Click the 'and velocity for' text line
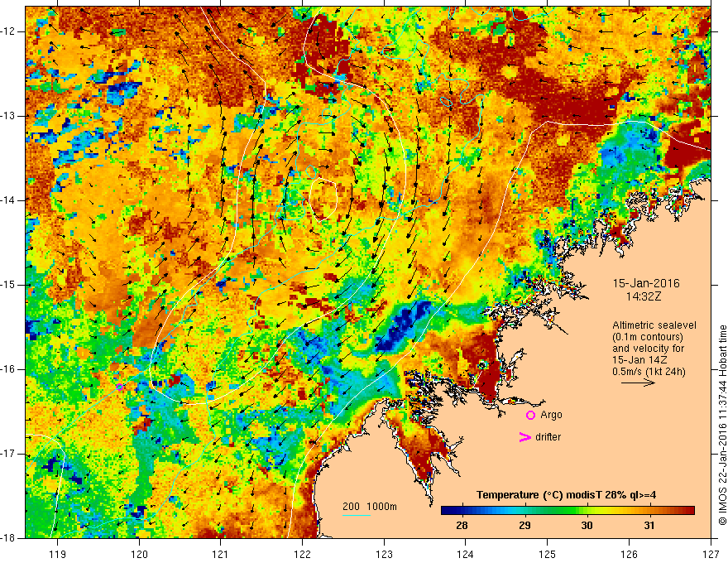The height and width of the screenshot is (563, 728). click(x=648, y=349)
